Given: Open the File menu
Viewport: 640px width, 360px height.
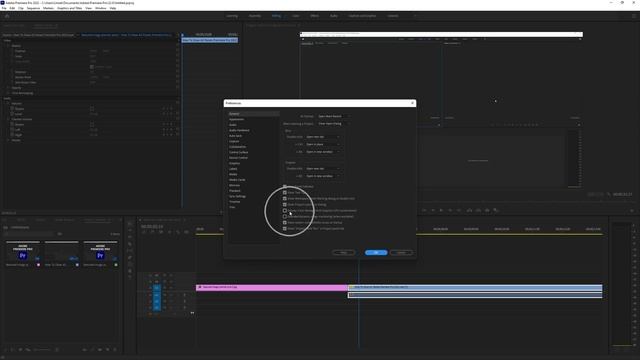Looking at the screenshot, I should click(4, 8).
